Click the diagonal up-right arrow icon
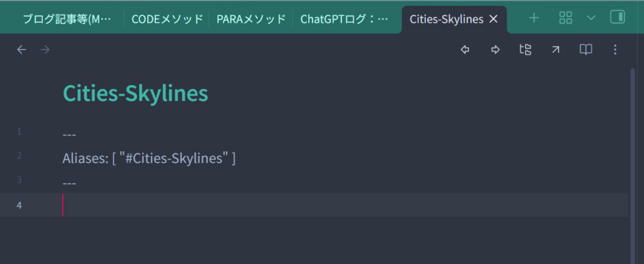 [x=555, y=50]
